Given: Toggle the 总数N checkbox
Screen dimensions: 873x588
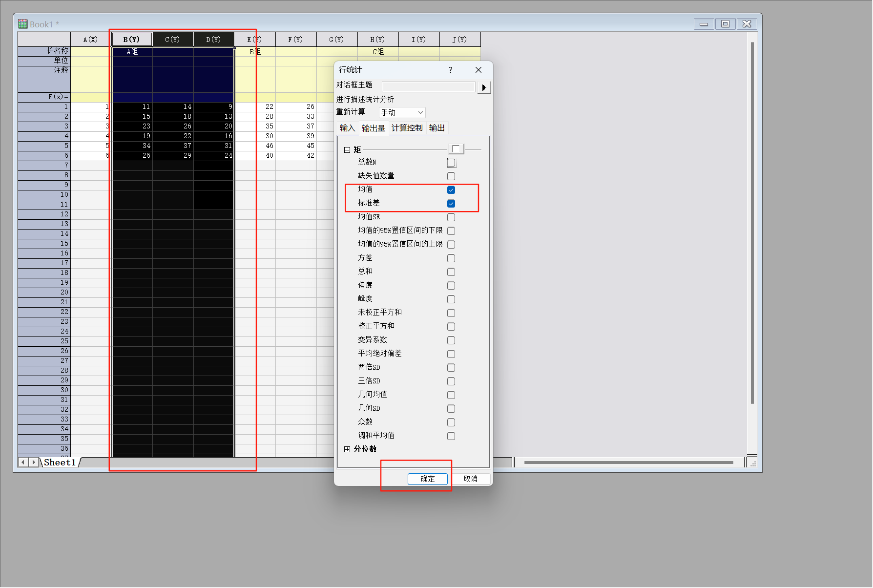Looking at the screenshot, I should (451, 163).
